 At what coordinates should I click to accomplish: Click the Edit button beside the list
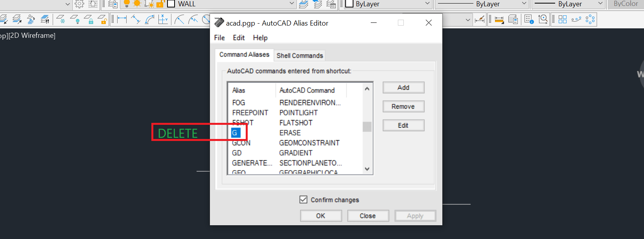[403, 125]
